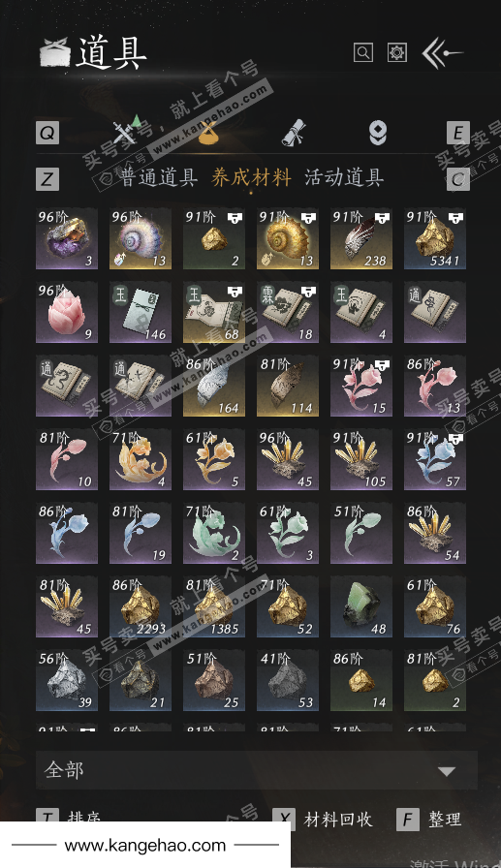The height and width of the screenshot is (868, 501).
Task: Select the pouch items category icon
Action: pos(208,133)
